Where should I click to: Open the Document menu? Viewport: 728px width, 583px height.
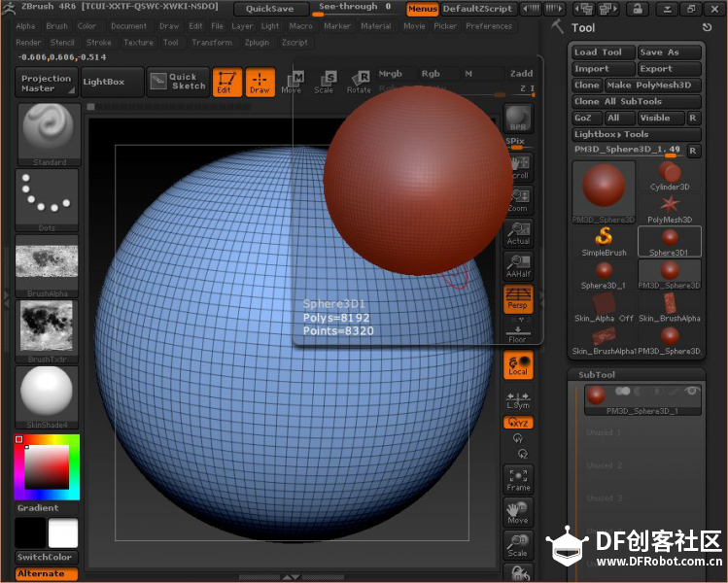click(128, 26)
